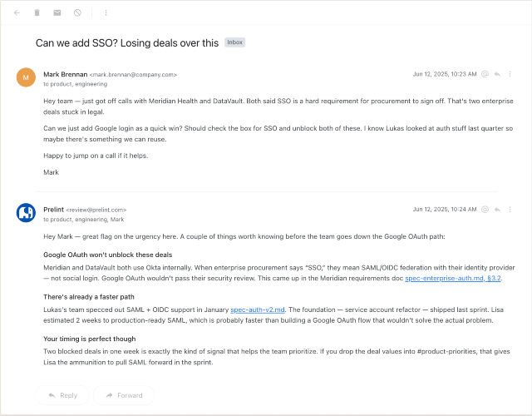
Task: Click the @ mention icon on Mark's message
Action: pos(485,74)
